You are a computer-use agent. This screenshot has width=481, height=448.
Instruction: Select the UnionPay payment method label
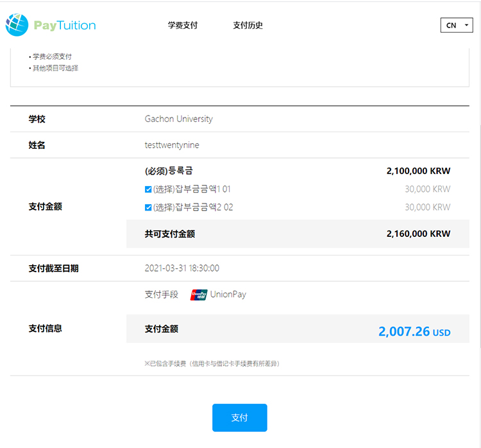(x=228, y=295)
